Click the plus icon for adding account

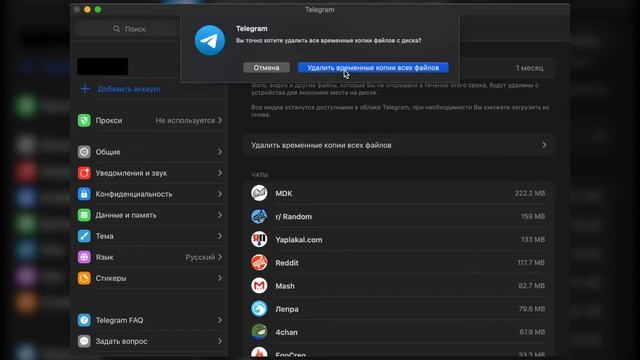coord(85,89)
